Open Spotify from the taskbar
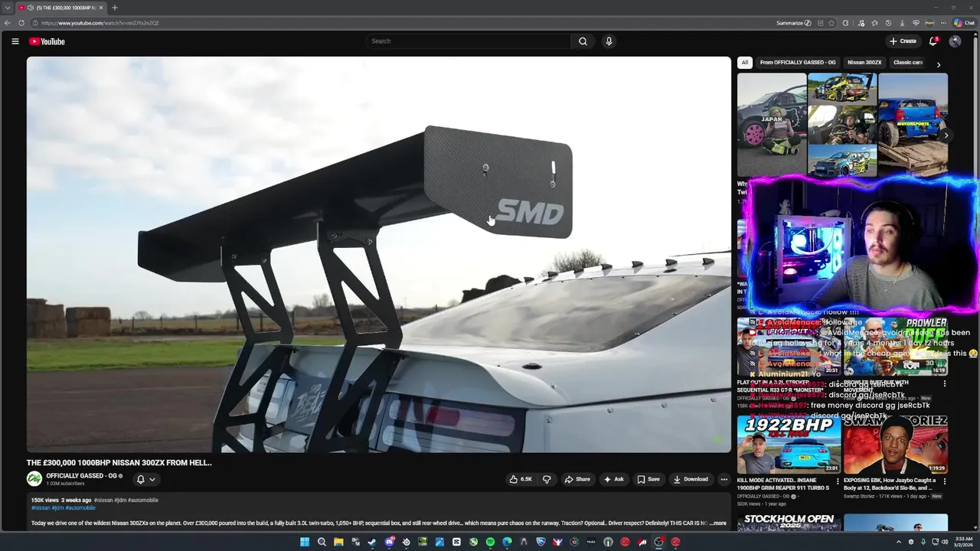 490,542
